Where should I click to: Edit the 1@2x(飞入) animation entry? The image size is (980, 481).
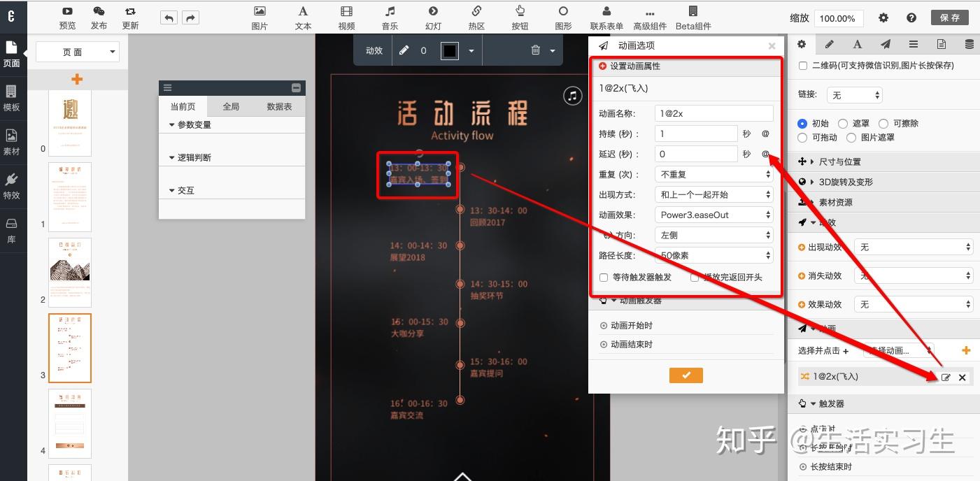[x=946, y=377]
